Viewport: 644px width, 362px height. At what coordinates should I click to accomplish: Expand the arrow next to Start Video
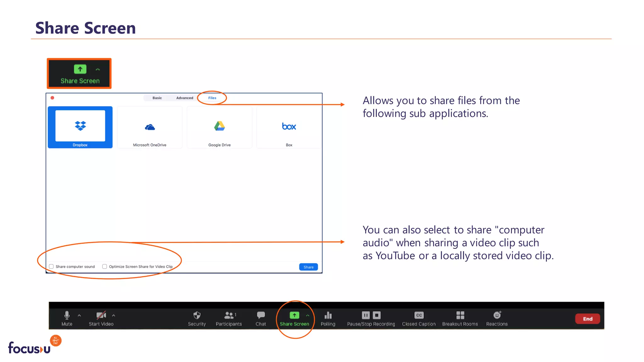point(114,315)
